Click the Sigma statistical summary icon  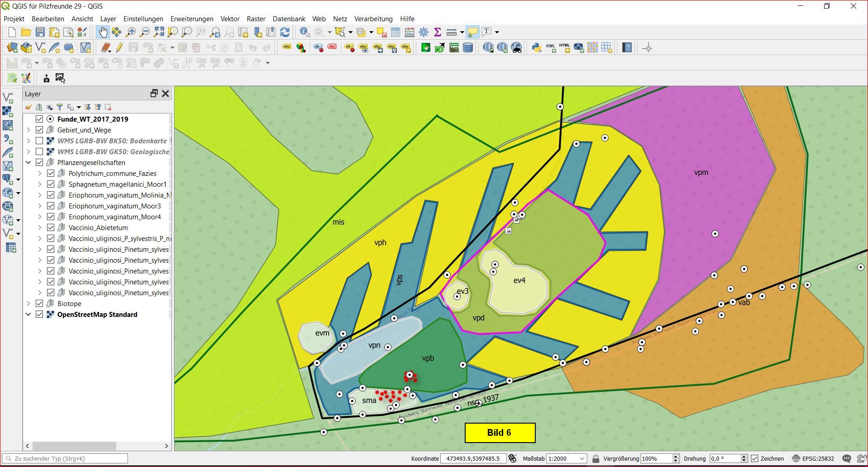437,32
